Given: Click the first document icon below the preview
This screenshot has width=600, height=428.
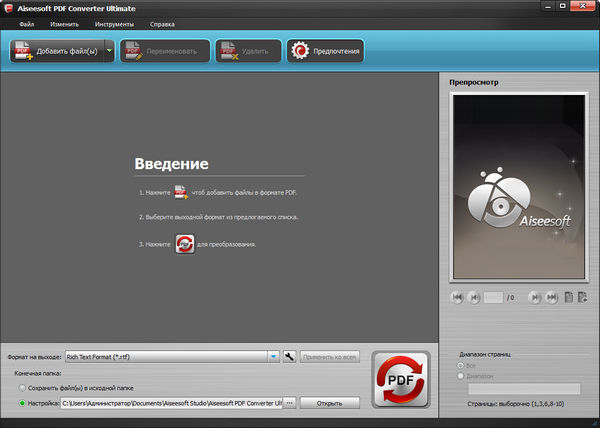Looking at the screenshot, I should point(568,297).
